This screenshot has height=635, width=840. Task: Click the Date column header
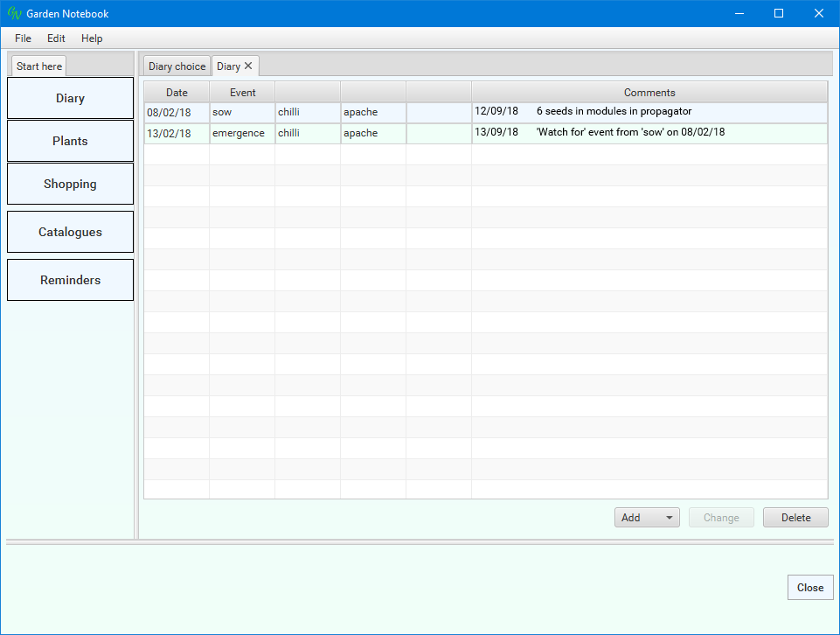(x=177, y=92)
